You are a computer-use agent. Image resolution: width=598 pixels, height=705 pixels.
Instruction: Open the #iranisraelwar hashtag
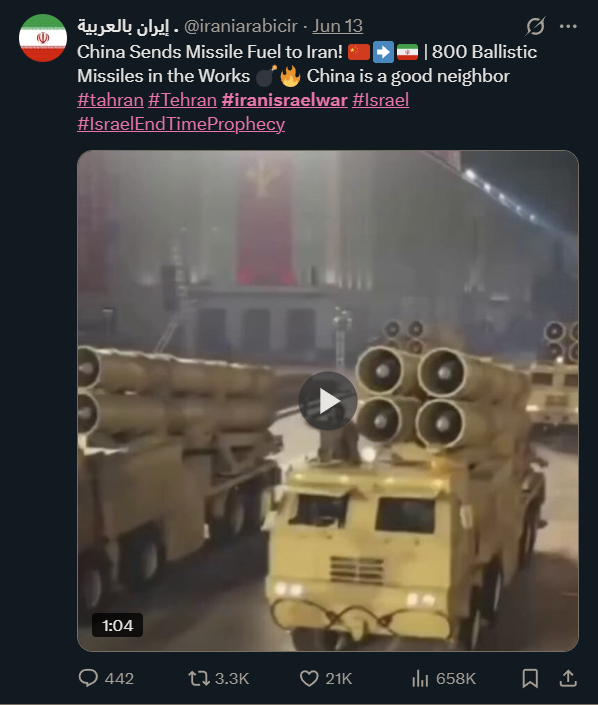pos(285,100)
